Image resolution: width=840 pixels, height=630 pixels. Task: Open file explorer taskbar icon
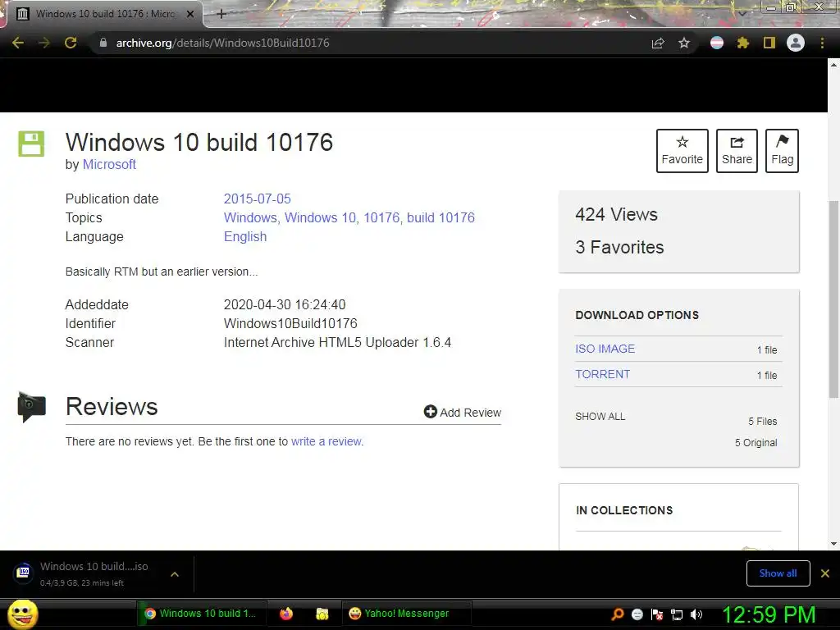coord(322,614)
